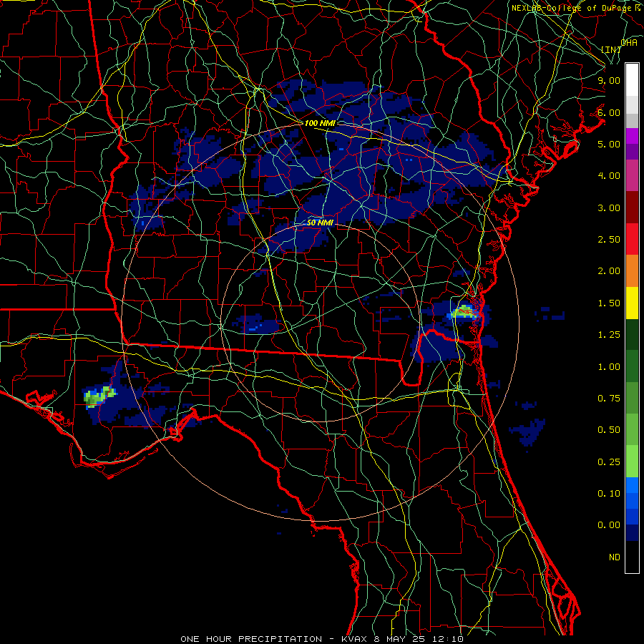Click the 12:10 timestamp text

pyautogui.click(x=448, y=639)
